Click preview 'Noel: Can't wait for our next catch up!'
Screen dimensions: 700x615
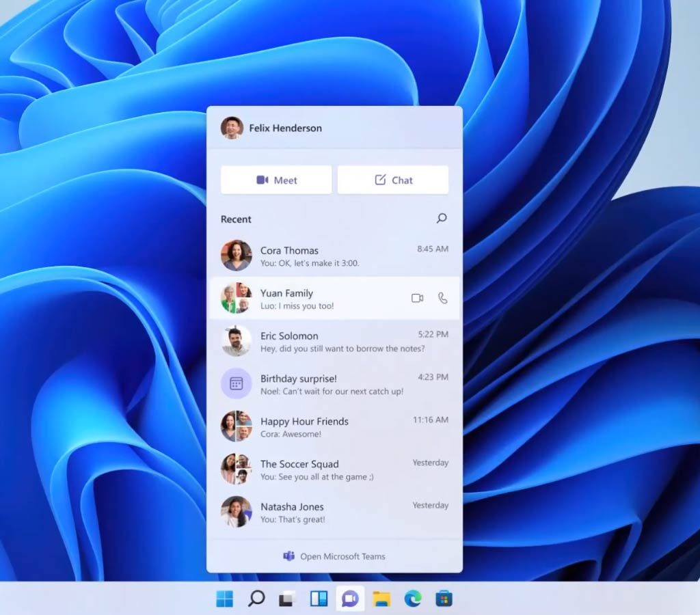332,392
